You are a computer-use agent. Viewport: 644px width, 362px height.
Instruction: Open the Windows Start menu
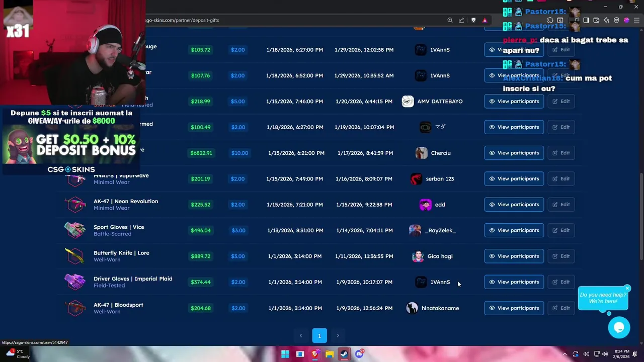point(285,354)
